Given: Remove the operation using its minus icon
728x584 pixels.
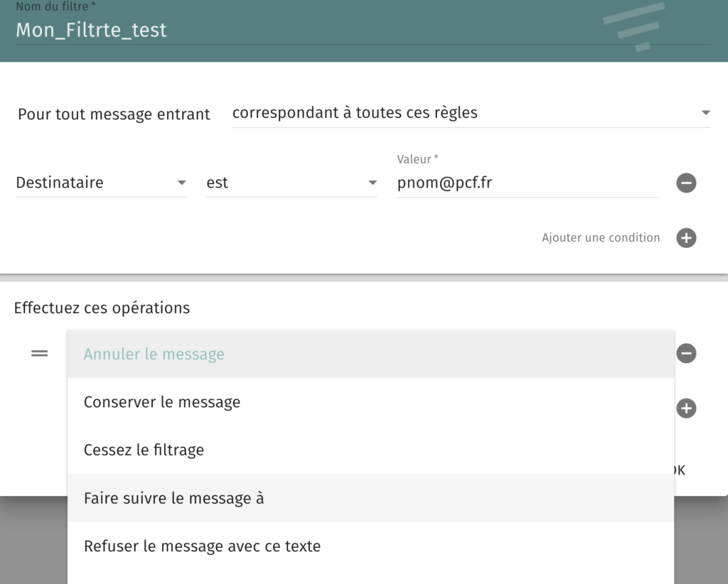Looking at the screenshot, I should 686,354.
